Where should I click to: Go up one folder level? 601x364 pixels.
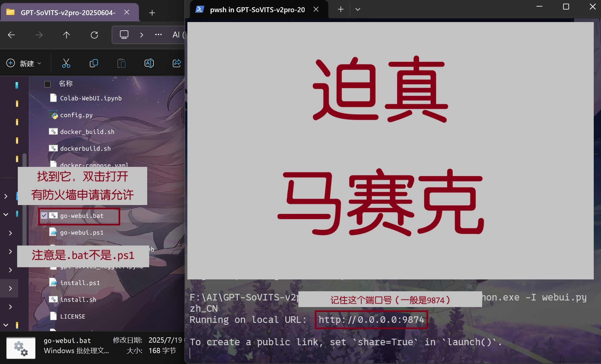click(x=67, y=35)
